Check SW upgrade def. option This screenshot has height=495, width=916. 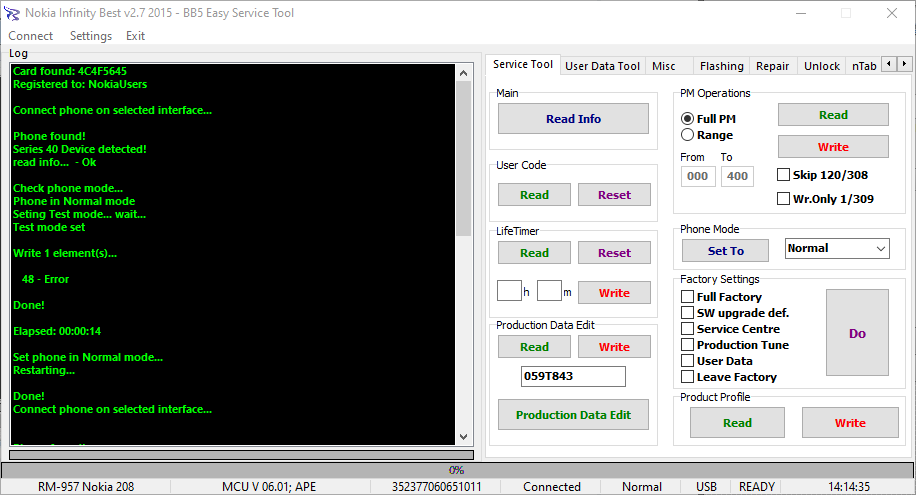tap(688, 313)
